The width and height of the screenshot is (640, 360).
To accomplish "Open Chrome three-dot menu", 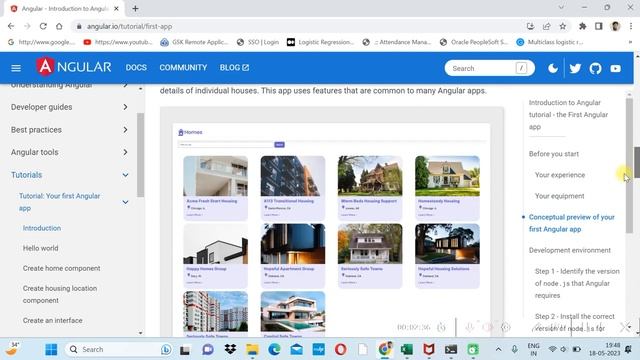I will [631, 26].
